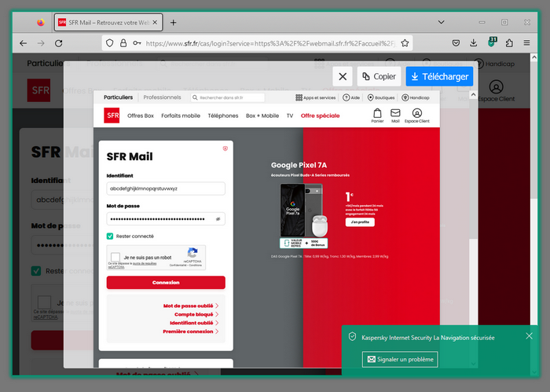Open Espace Client in the background page

(496, 91)
